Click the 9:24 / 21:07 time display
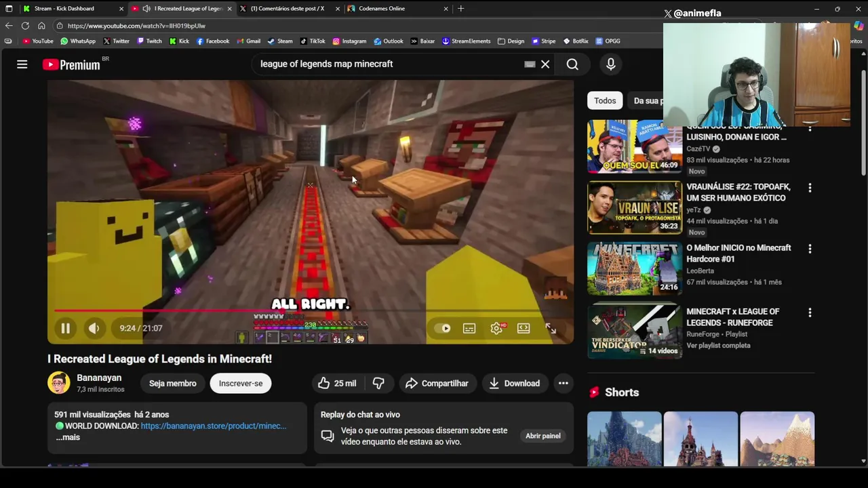Screen dimensions: 868x488 (x=141, y=328)
